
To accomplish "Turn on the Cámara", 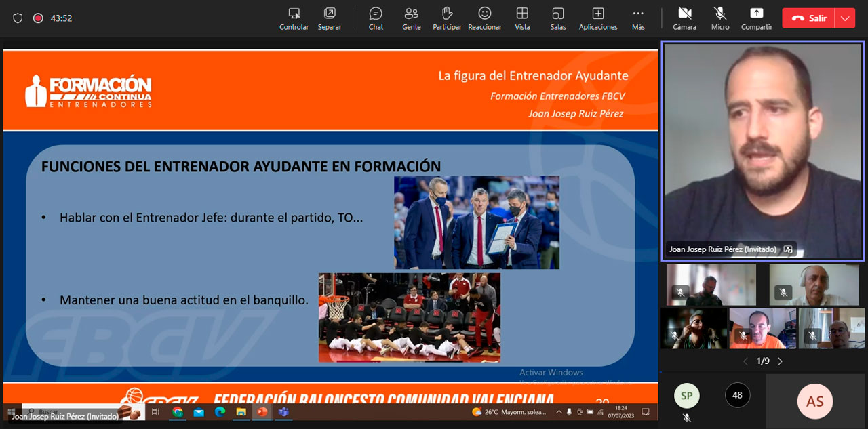I will click(x=684, y=18).
